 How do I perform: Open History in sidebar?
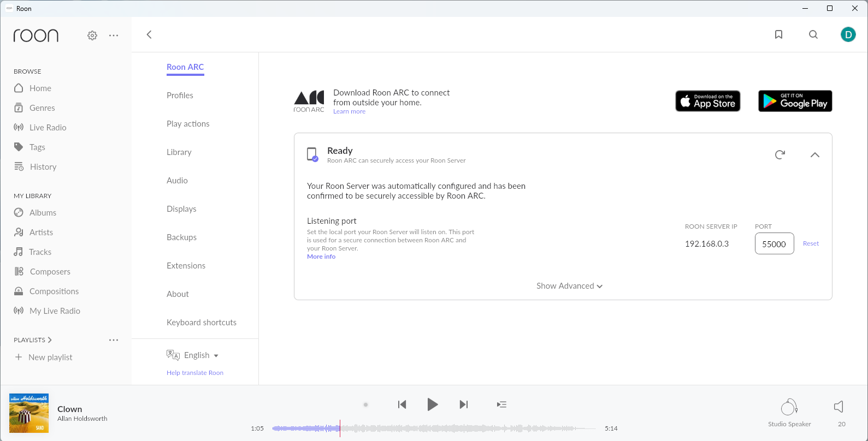coord(35,166)
